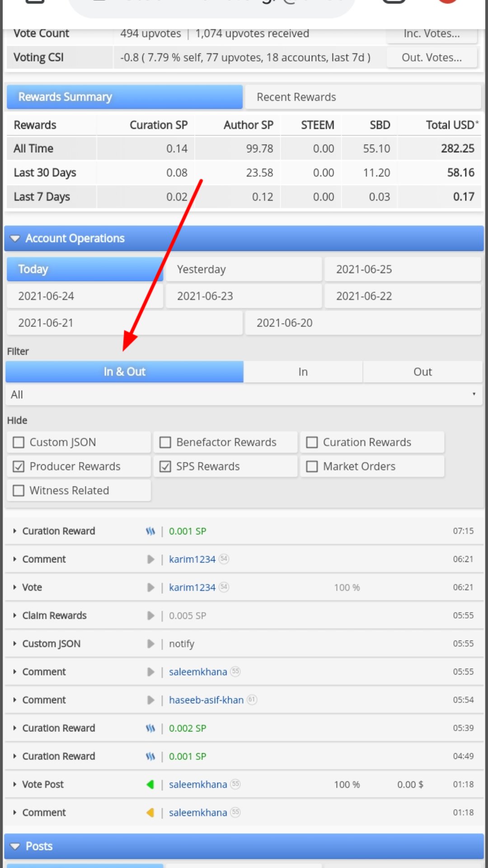This screenshot has height=868, width=488.
Task: Open haseeb-asif-khan profile link
Action: [x=206, y=700]
